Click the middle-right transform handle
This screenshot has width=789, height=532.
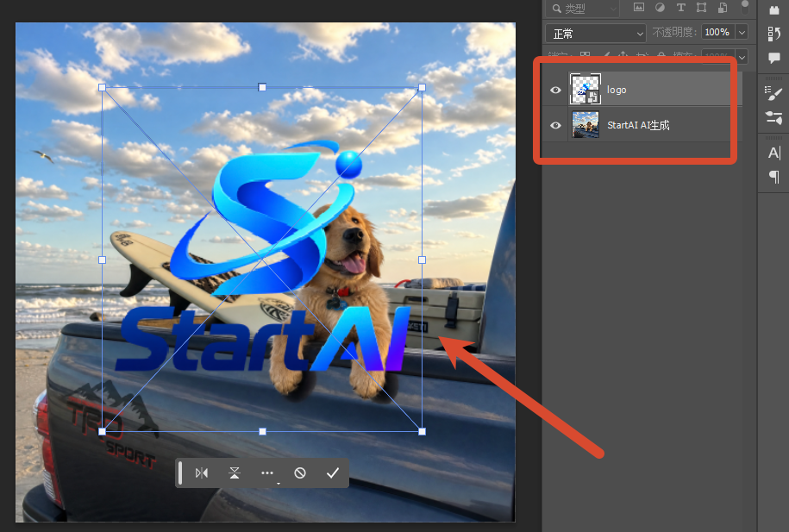423,260
